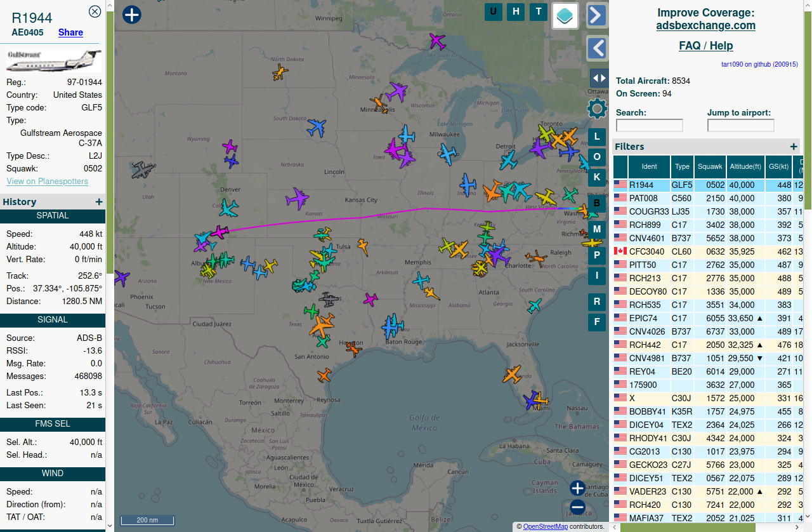The width and height of the screenshot is (812, 532).
Task: Click the magenta selected aircraft icon near New Mexico
Action: [x=219, y=232]
